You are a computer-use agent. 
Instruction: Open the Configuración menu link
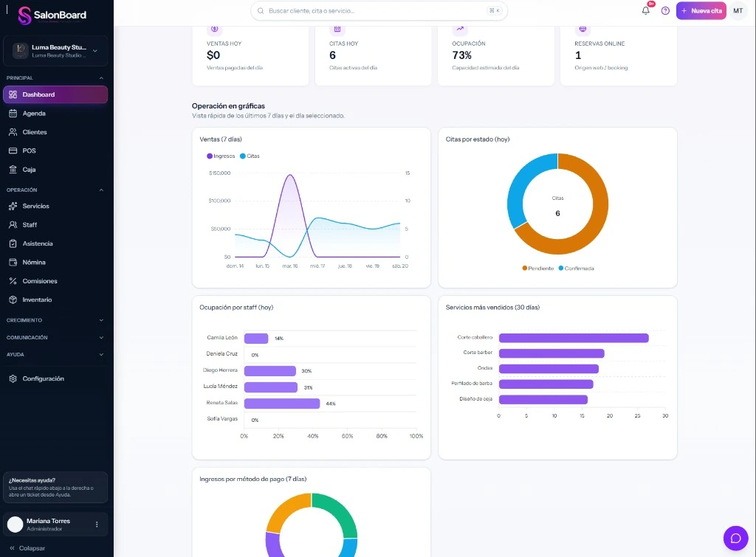click(55, 378)
